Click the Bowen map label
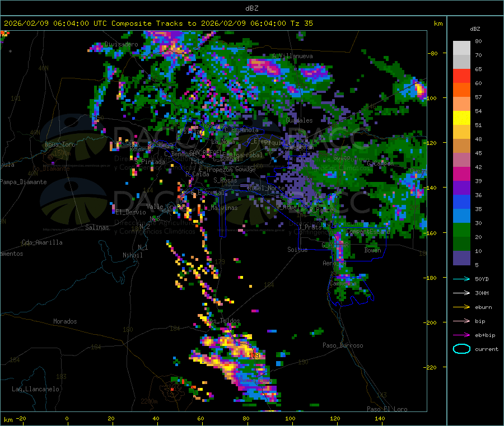The image size is (504, 426). [x=372, y=250]
